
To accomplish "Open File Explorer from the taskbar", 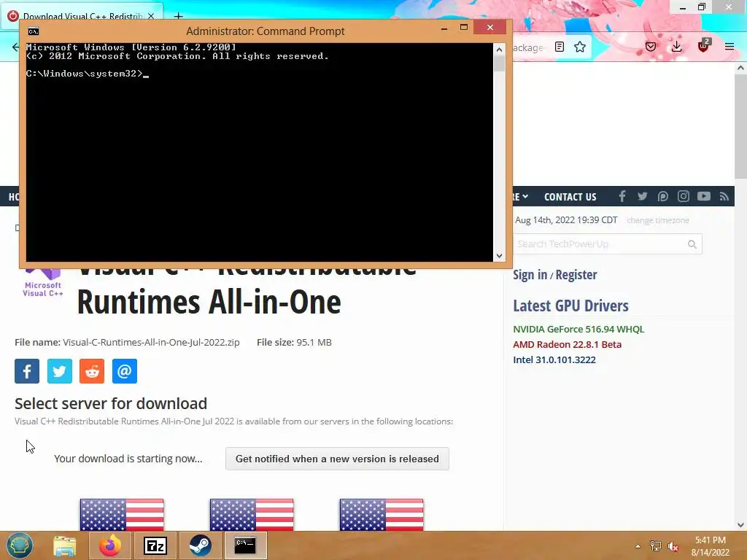I will coord(65,545).
